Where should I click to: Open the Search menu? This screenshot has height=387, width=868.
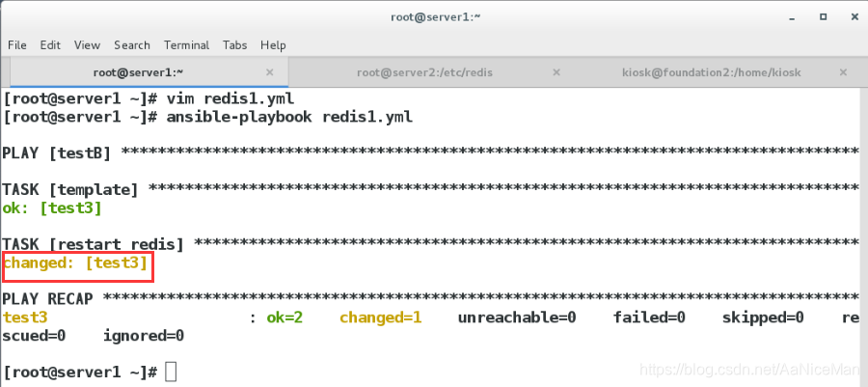pos(132,45)
